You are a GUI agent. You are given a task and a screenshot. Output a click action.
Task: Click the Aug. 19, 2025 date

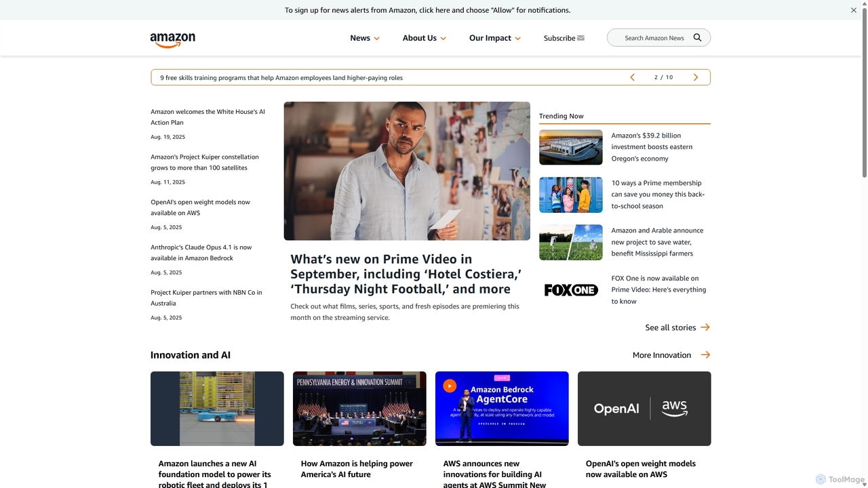coord(167,137)
